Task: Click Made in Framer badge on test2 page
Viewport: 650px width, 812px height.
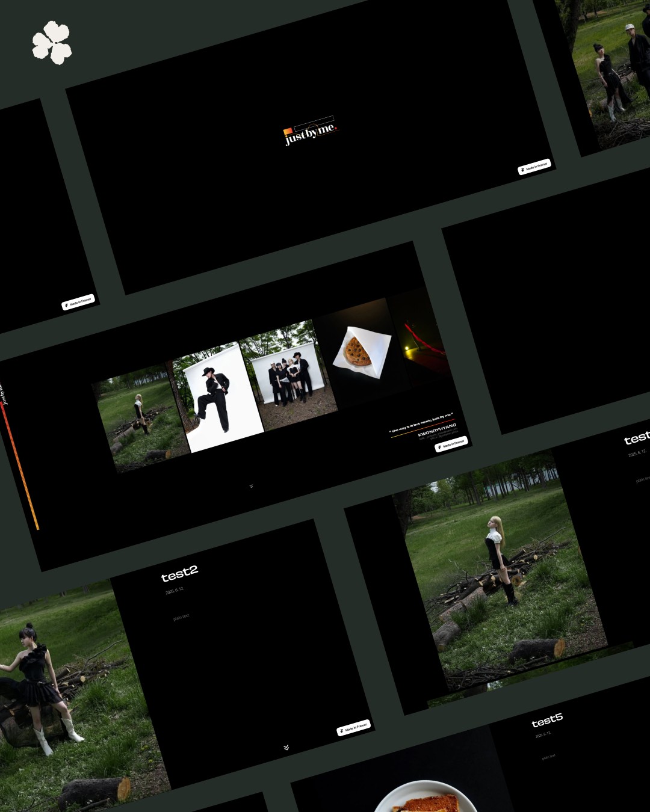Action: coord(353,728)
